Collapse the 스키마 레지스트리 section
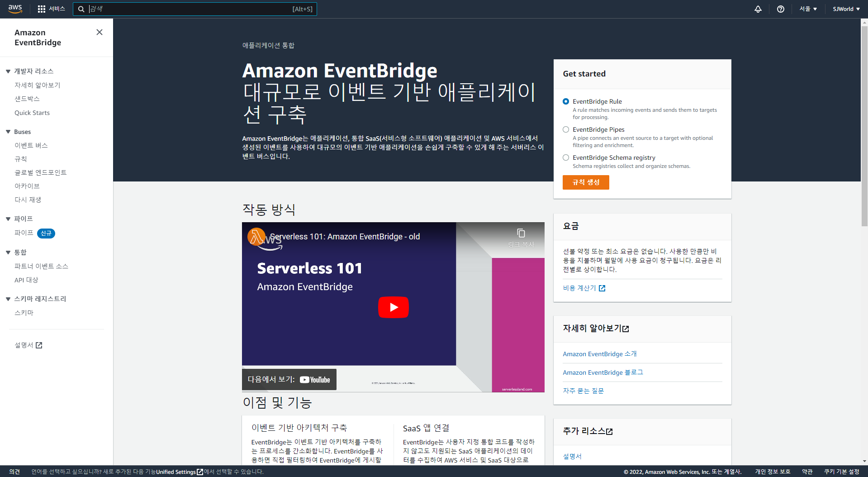Viewport: 868px width, 477px height. pyautogui.click(x=8, y=299)
